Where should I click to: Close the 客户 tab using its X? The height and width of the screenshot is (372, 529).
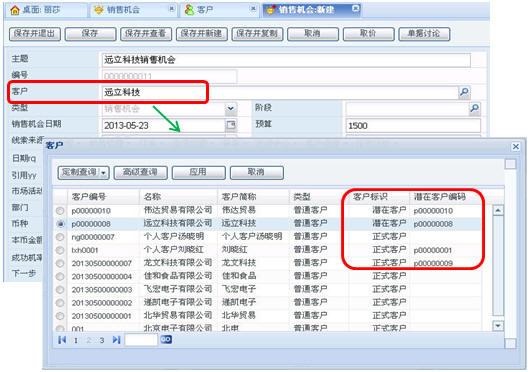click(253, 9)
